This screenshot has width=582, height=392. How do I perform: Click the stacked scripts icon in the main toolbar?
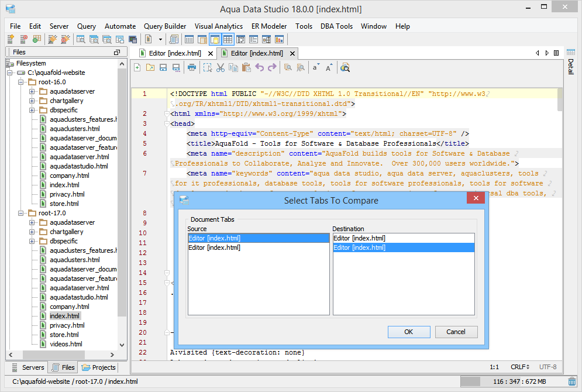coord(173,39)
